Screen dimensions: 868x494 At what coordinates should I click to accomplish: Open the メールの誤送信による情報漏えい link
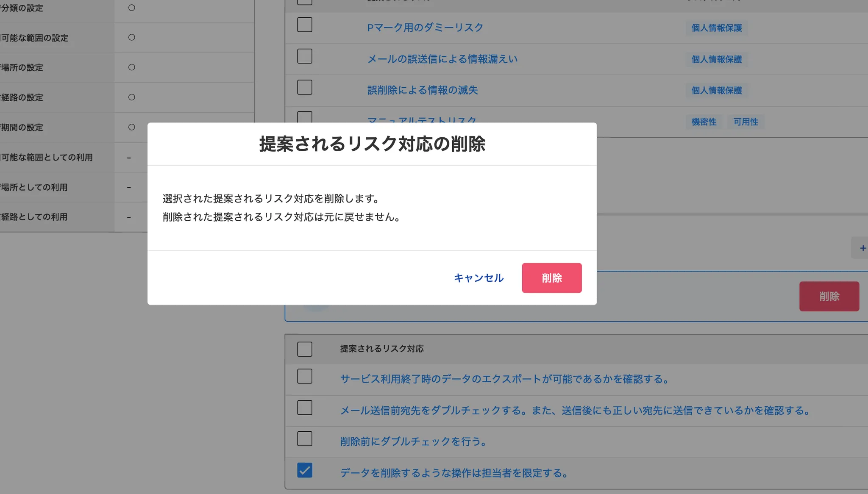(442, 59)
